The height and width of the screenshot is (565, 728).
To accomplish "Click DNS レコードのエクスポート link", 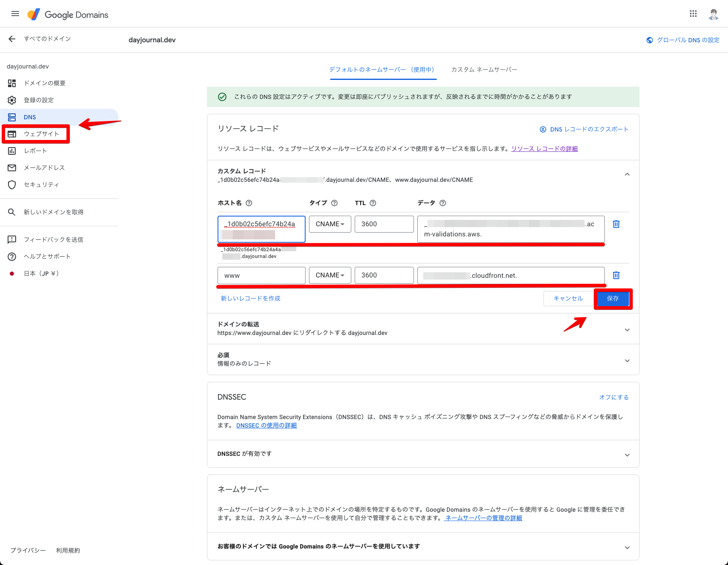I will coord(589,129).
